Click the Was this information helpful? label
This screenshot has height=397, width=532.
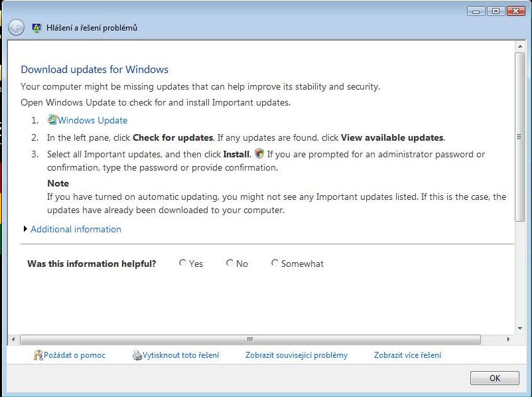pyautogui.click(x=92, y=264)
